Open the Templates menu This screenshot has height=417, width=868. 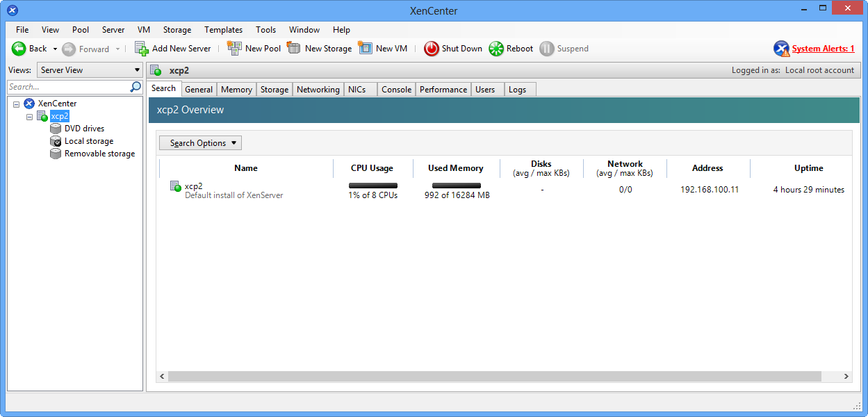[223, 30]
